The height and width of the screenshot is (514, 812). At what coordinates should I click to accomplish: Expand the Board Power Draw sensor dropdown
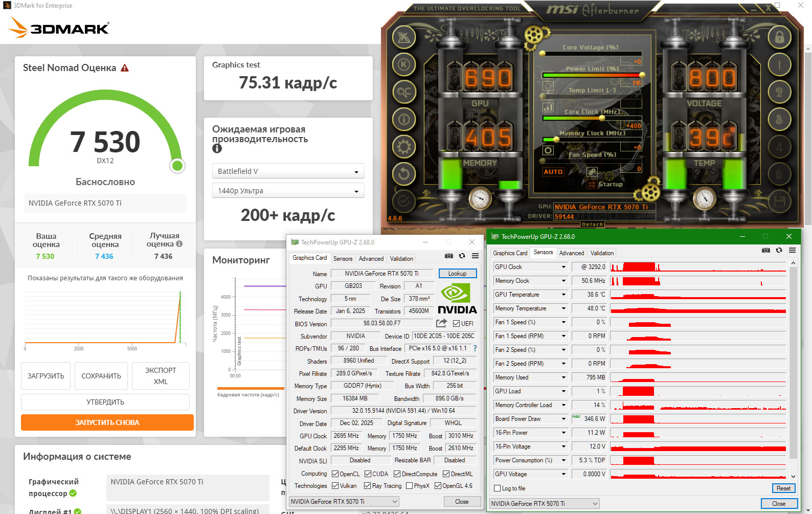pyautogui.click(x=564, y=419)
